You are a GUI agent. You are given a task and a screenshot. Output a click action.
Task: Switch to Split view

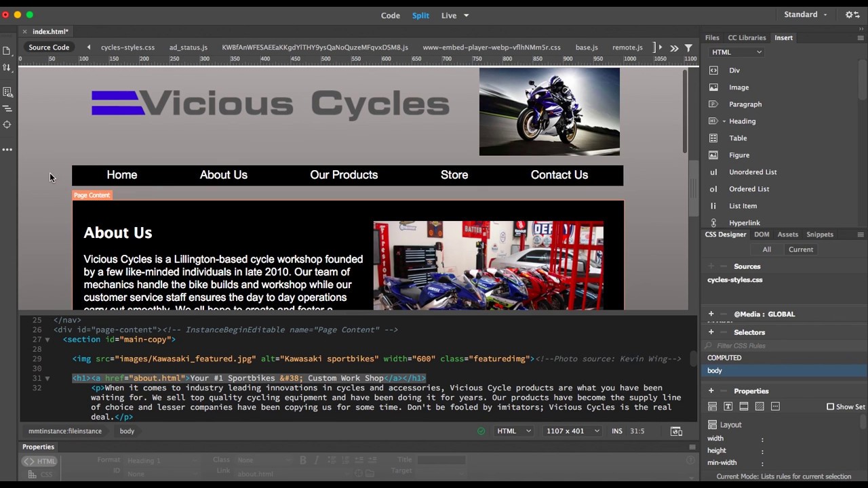[420, 16]
